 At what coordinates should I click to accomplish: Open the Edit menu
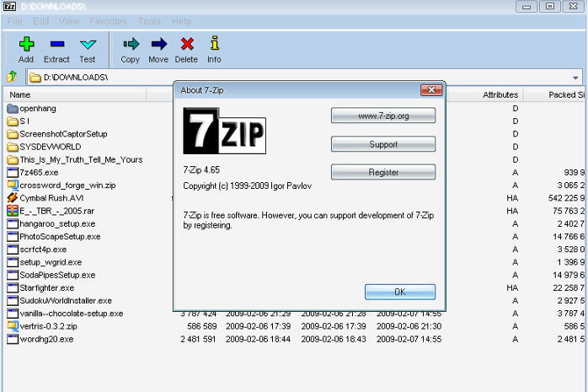[41, 21]
